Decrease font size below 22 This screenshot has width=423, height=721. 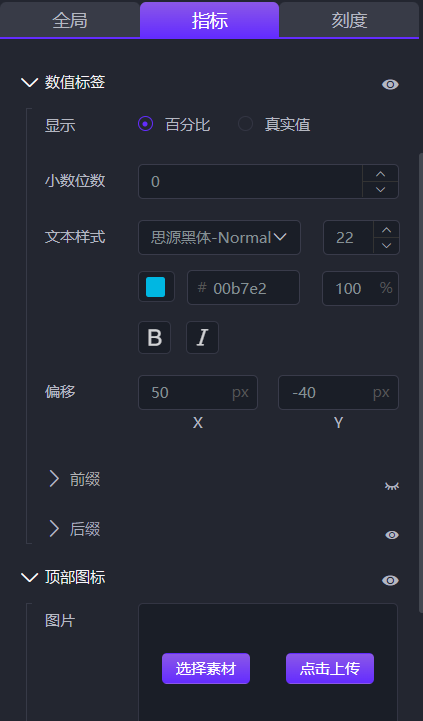(387, 246)
